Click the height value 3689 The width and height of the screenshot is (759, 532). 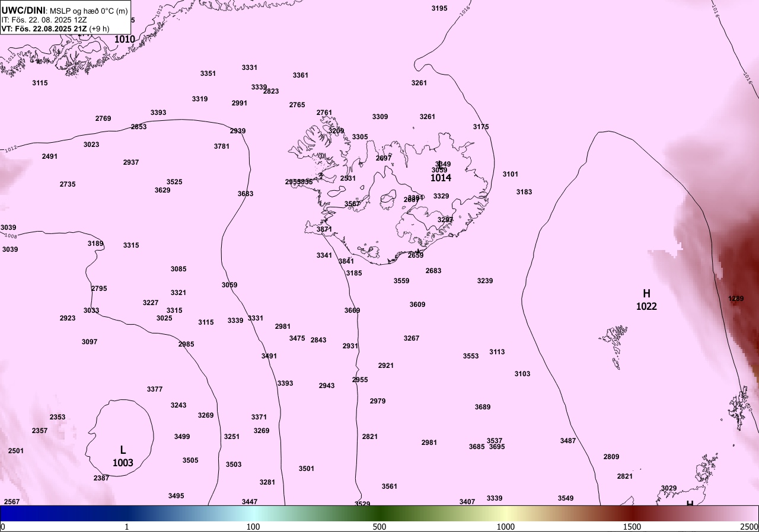point(483,407)
